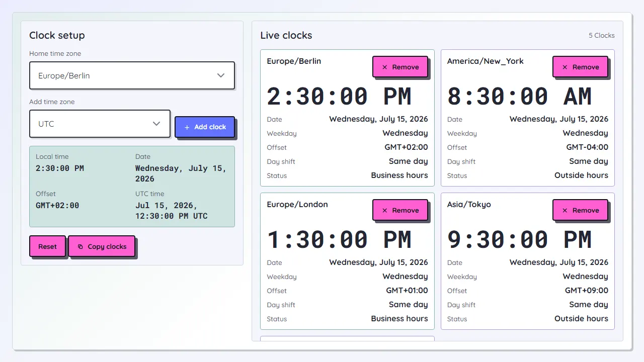Open the Home time zone dropdown
This screenshot has height=362, width=644.
(132, 75)
